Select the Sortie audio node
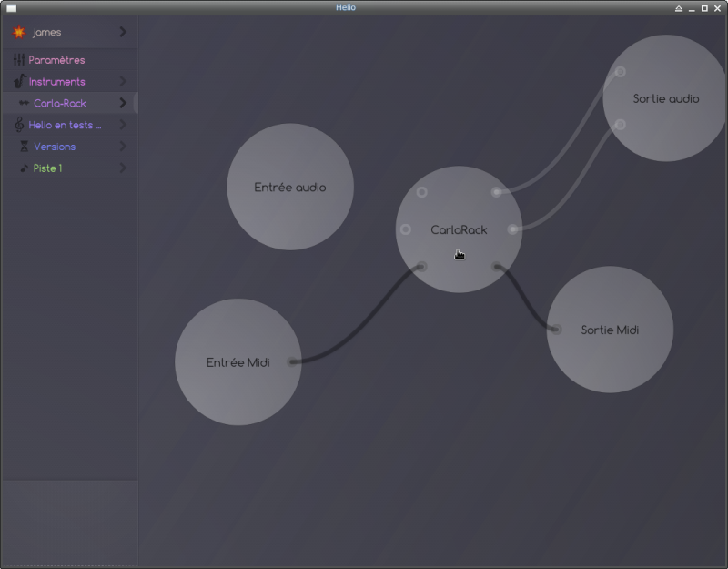The height and width of the screenshot is (569, 728). click(x=666, y=98)
